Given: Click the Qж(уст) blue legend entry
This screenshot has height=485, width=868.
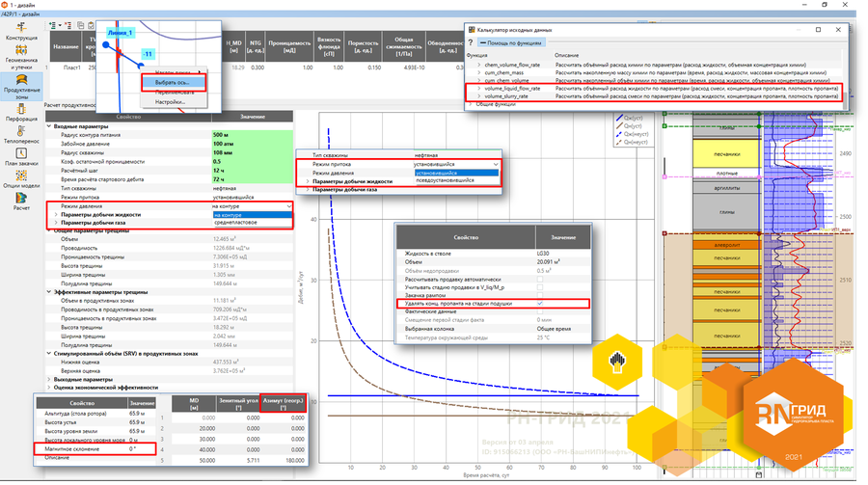Looking at the screenshot, I should pos(634,119).
